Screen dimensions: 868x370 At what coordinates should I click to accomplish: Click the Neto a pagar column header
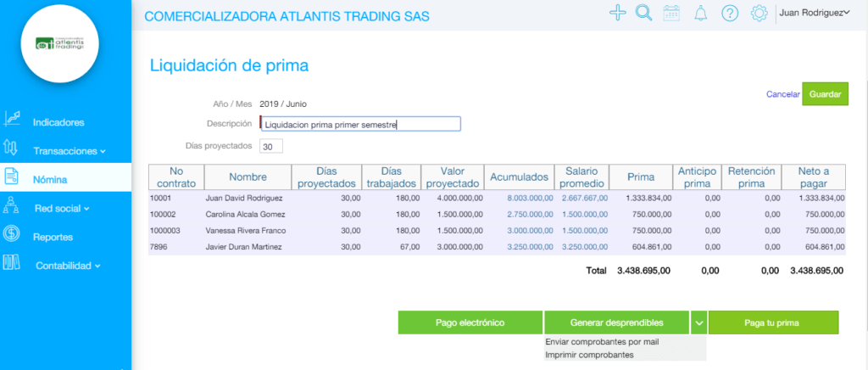(813, 177)
